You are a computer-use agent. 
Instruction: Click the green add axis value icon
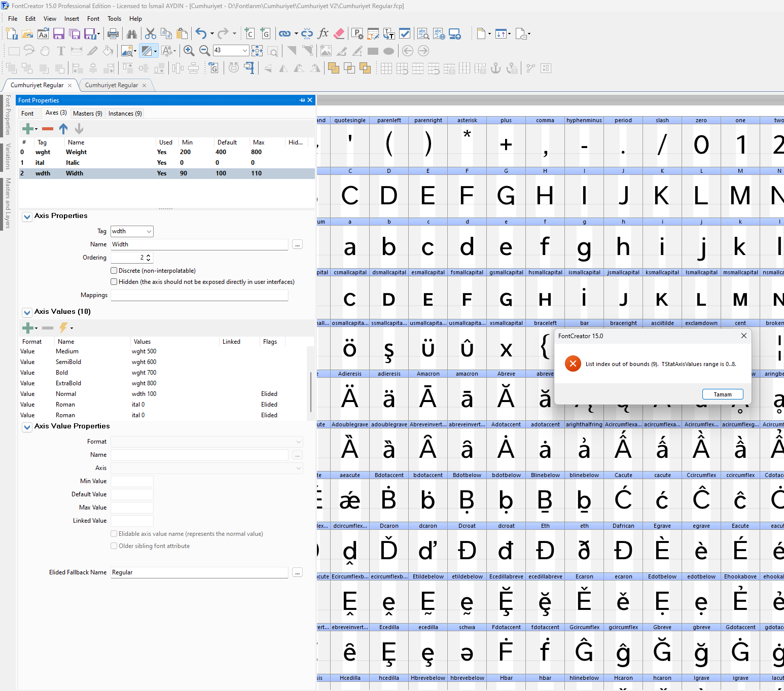pos(28,328)
